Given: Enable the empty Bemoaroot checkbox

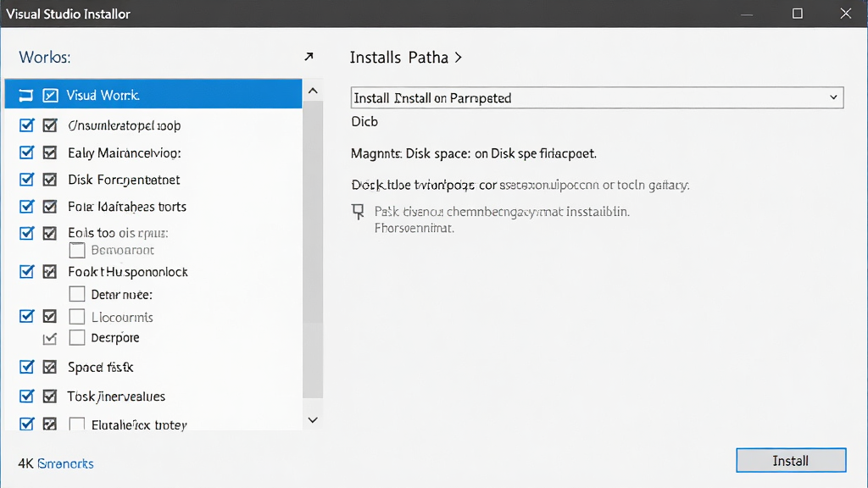Looking at the screenshot, I should point(77,250).
